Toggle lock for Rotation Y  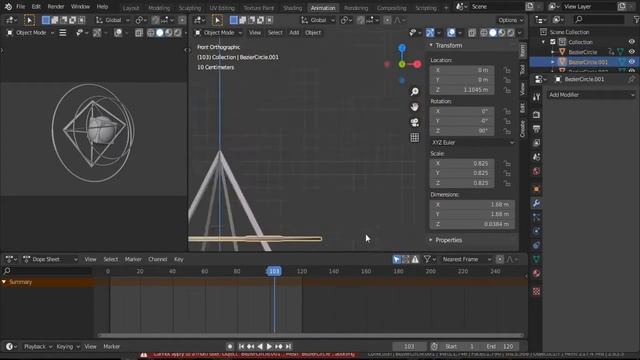click(x=507, y=121)
